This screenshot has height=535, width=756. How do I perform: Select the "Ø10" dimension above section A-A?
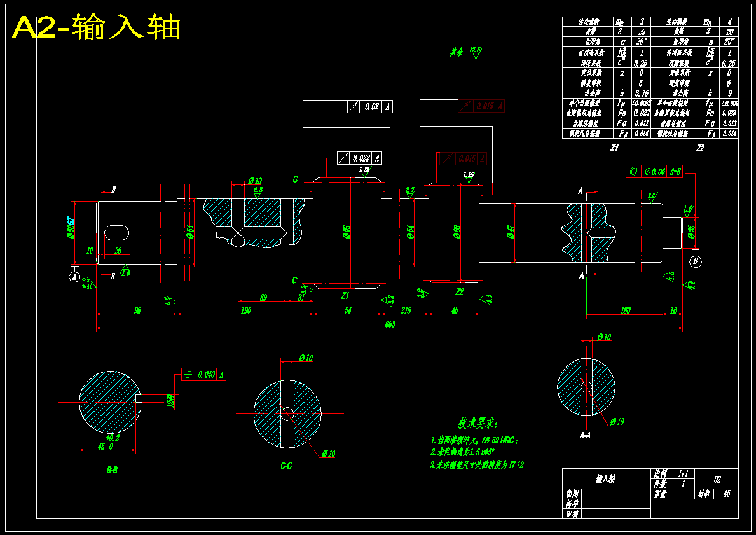604,337
